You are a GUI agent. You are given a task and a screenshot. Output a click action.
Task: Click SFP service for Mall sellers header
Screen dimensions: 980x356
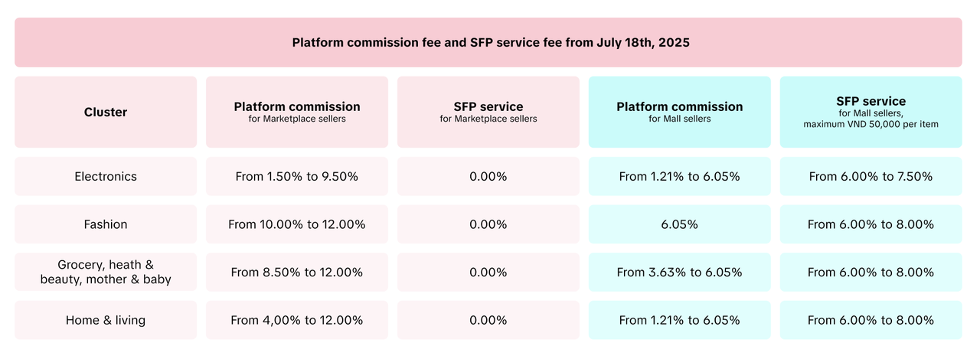pos(871,112)
